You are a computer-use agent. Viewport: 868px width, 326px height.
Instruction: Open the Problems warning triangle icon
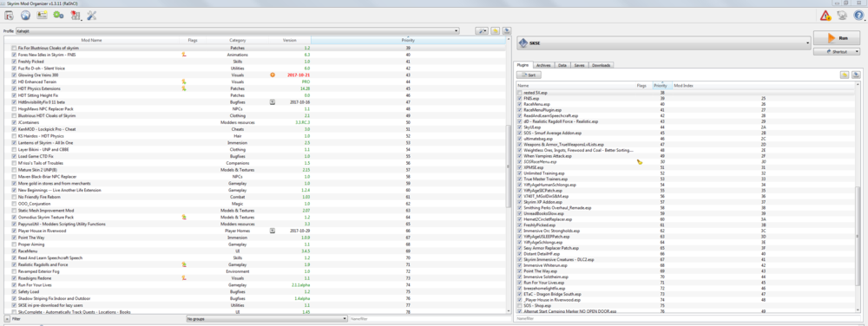coord(825,16)
